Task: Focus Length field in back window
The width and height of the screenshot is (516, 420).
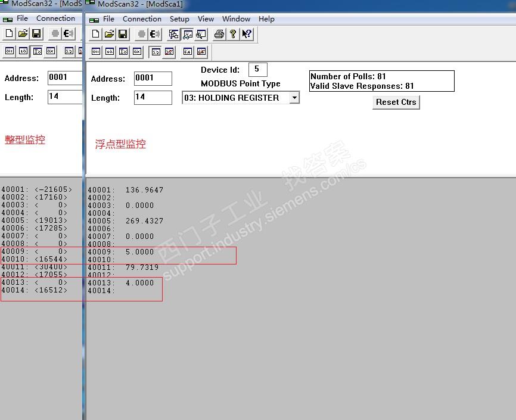Action: (x=65, y=97)
